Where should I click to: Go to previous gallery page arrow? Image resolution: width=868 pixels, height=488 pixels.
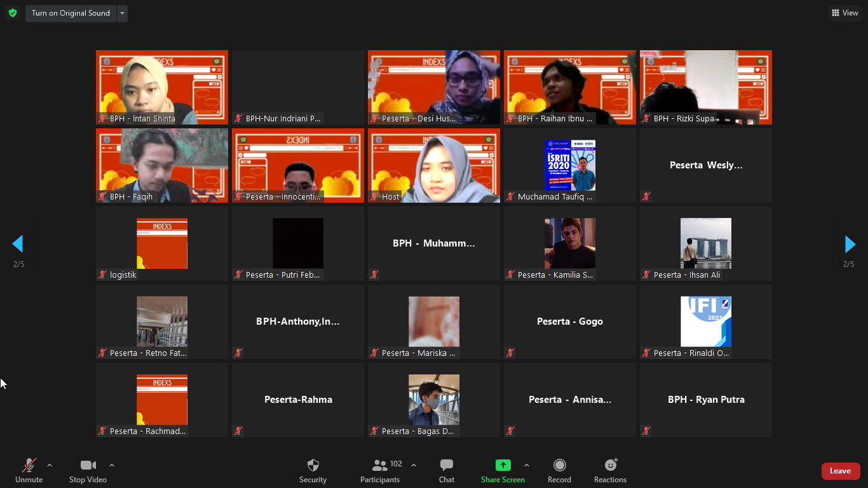pyautogui.click(x=18, y=244)
